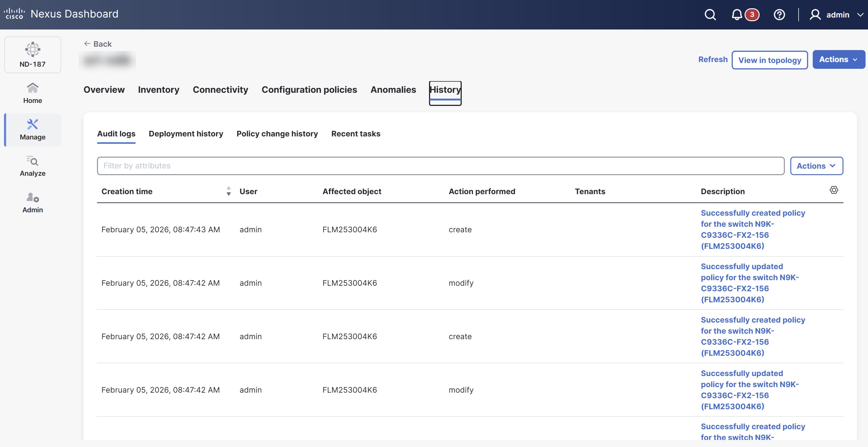Image resolution: width=868 pixels, height=447 pixels.
Task: Switch to Deployment history tab
Action: pos(186,134)
